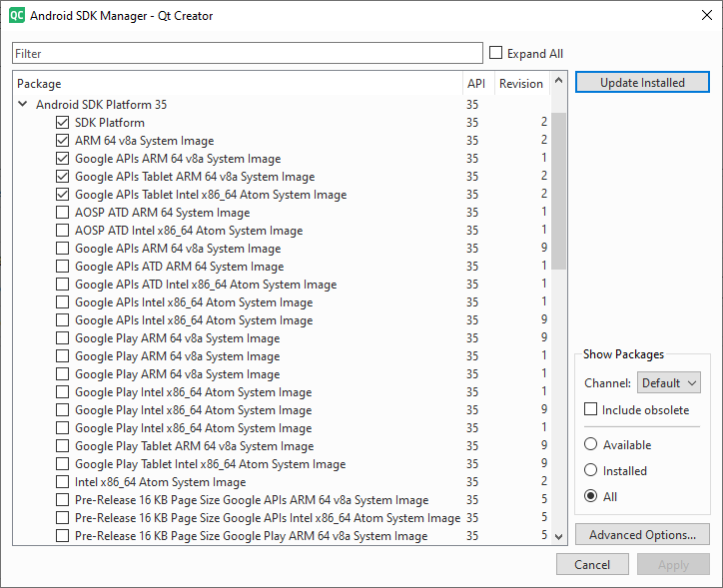The width and height of the screenshot is (723, 588).
Task: Toggle Include obsolete checkbox
Action: (x=591, y=409)
